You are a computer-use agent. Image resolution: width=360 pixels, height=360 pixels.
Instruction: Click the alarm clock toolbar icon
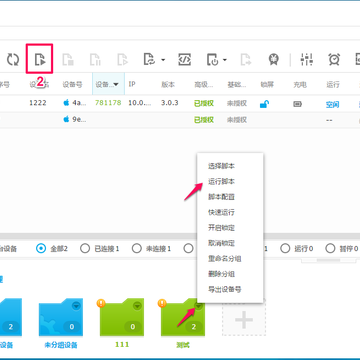tap(334, 60)
